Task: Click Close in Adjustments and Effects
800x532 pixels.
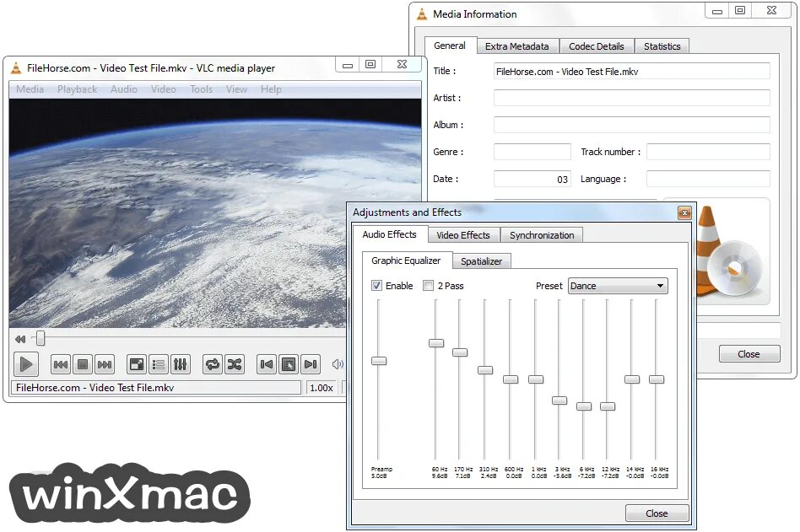Action: point(657,513)
